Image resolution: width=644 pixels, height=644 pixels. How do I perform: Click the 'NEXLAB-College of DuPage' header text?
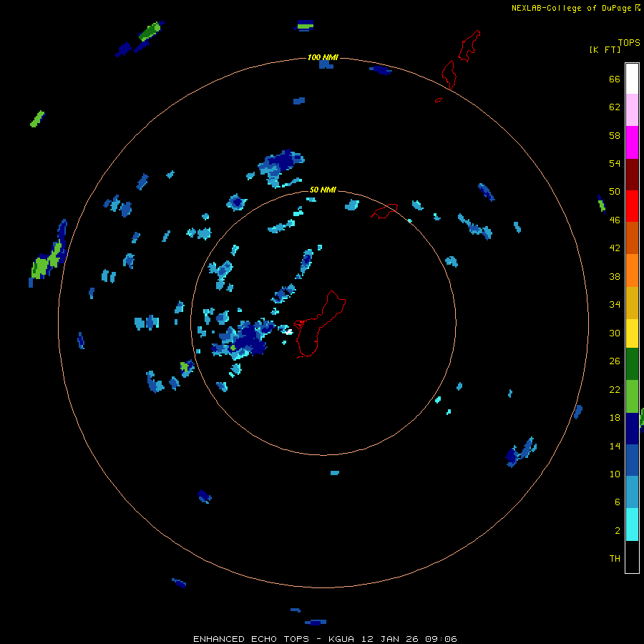tap(572, 8)
